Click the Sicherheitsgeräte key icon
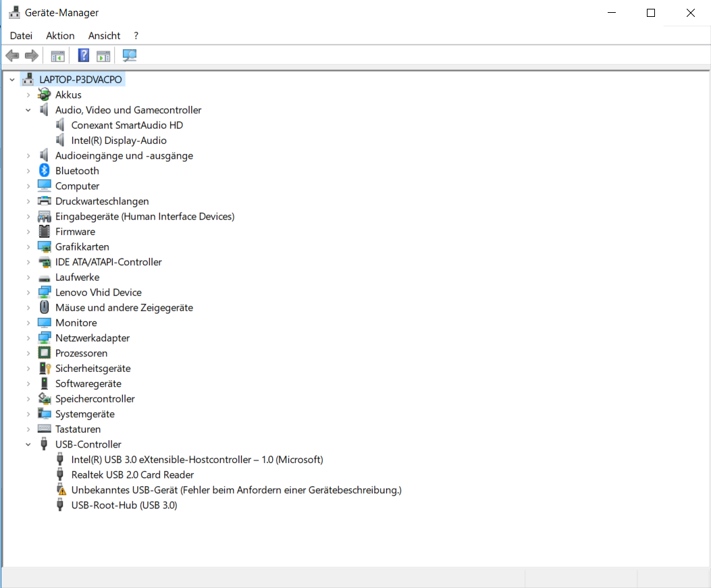This screenshot has width=711, height=588. (45, 369)
